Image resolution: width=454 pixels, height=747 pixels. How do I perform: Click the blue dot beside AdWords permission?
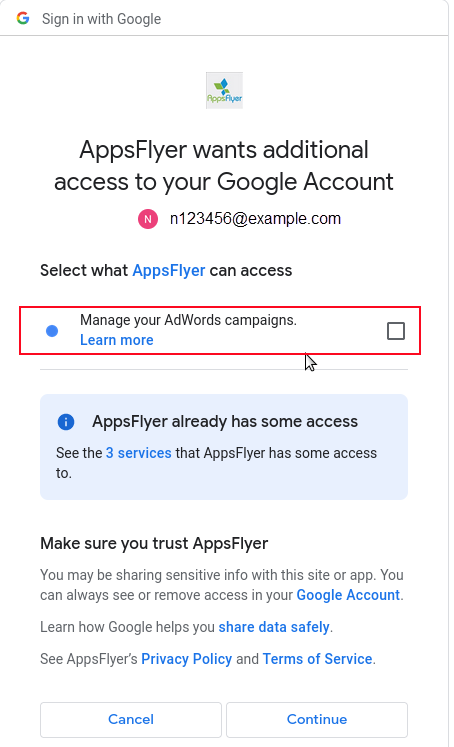pyautogui.click(x=52, y=331)
